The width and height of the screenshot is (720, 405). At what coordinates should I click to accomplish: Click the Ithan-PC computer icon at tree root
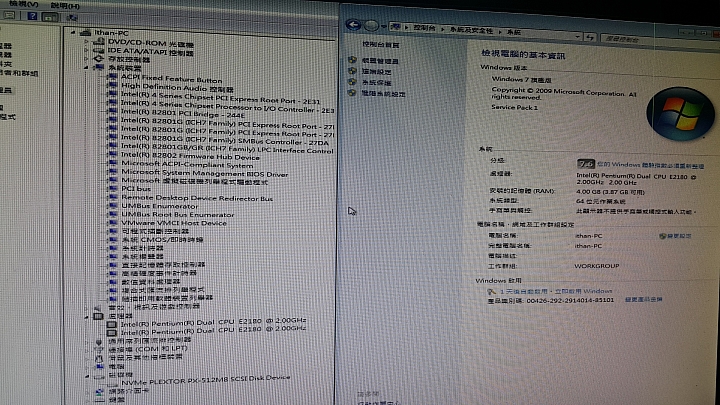pos(85,32)
